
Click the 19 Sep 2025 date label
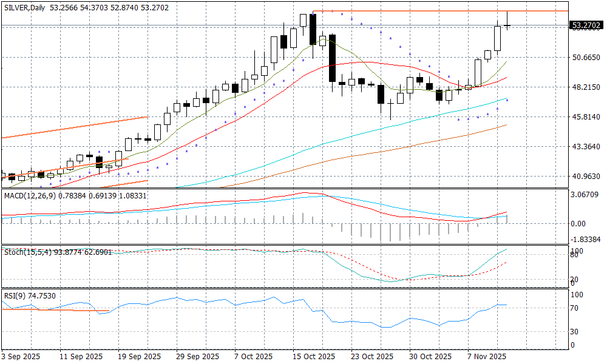tap(139, 356)
